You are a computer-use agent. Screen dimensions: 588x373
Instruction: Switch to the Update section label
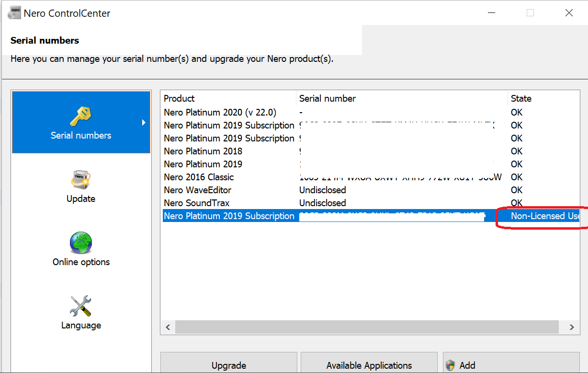(81, 198)
